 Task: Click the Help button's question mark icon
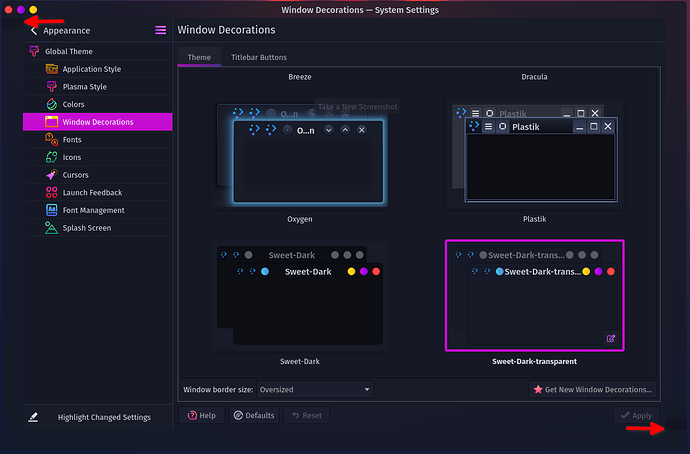pos(192,415)
